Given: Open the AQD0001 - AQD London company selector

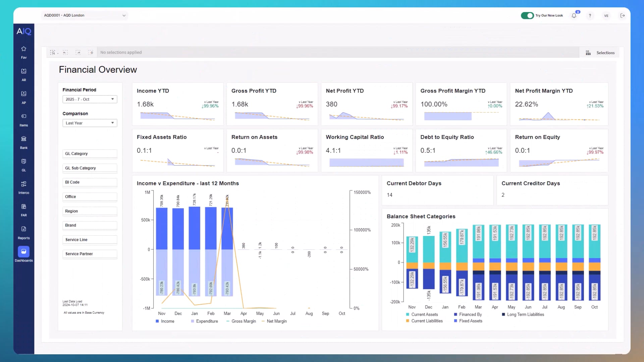Looking at the screenshot, I should point(84,15).
